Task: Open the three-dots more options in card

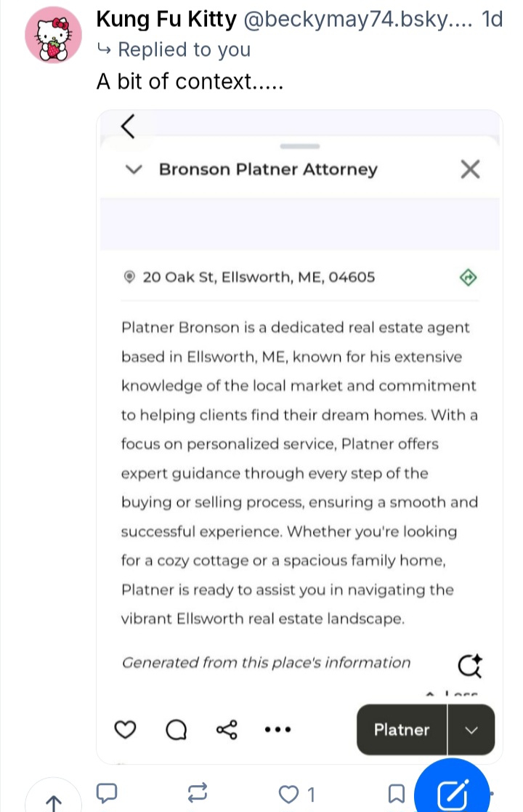Action: pos(277,730)
